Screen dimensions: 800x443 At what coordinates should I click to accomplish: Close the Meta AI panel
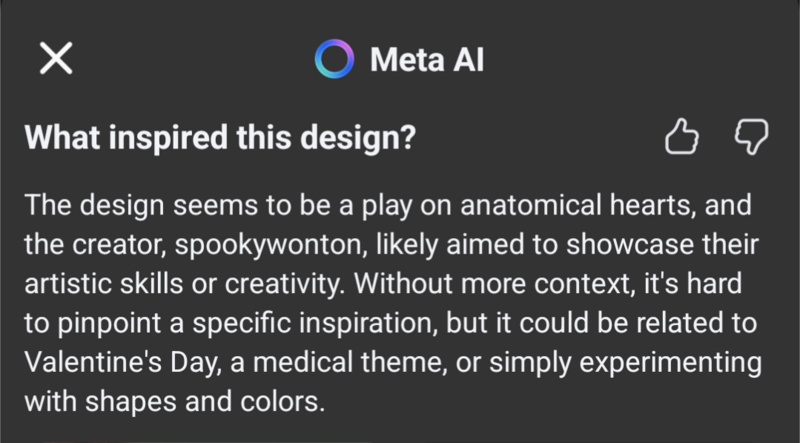click(56, 58)
